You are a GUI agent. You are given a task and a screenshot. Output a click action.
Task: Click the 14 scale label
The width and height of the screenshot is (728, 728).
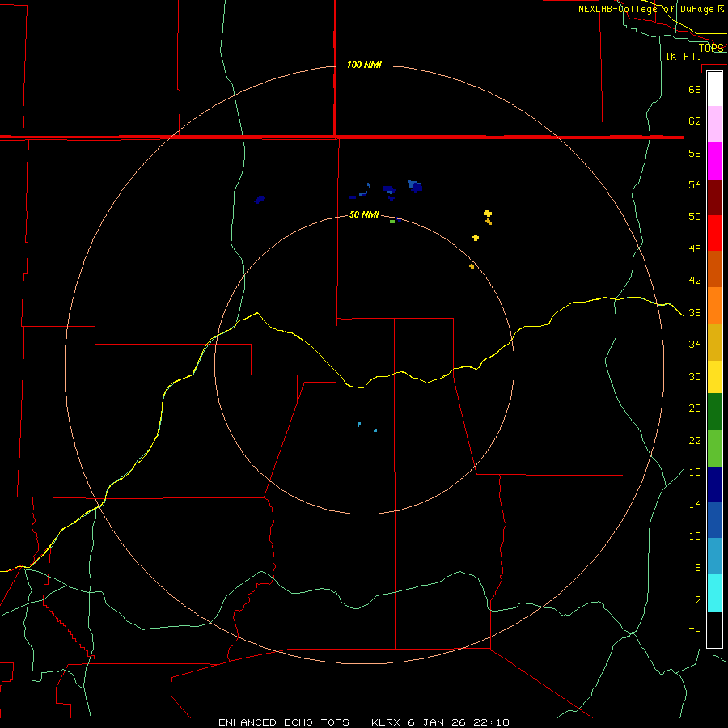coord(695,504)
